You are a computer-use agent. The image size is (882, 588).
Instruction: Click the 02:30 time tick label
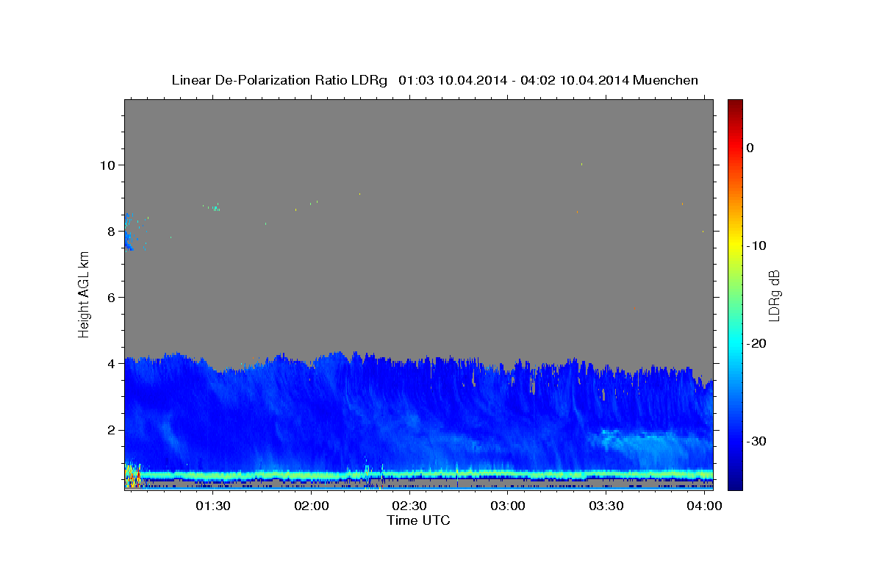pyautogui.click(x=409, y=506)
